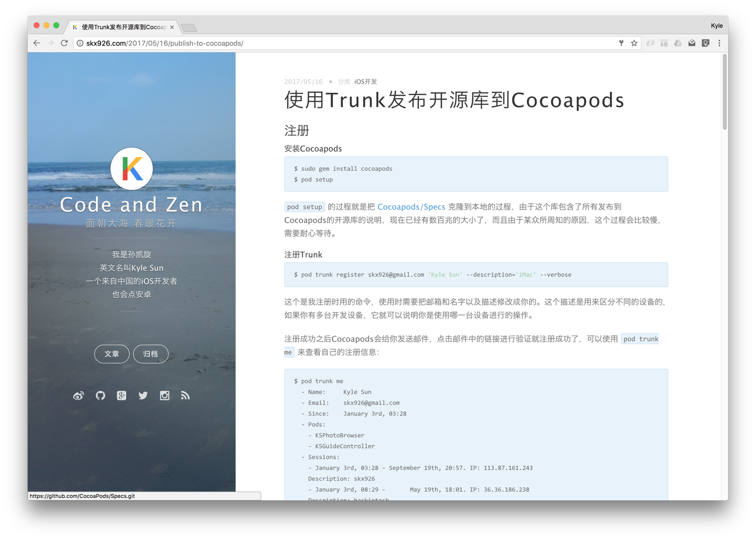Open the GitHub profile icon

point(101,396)
